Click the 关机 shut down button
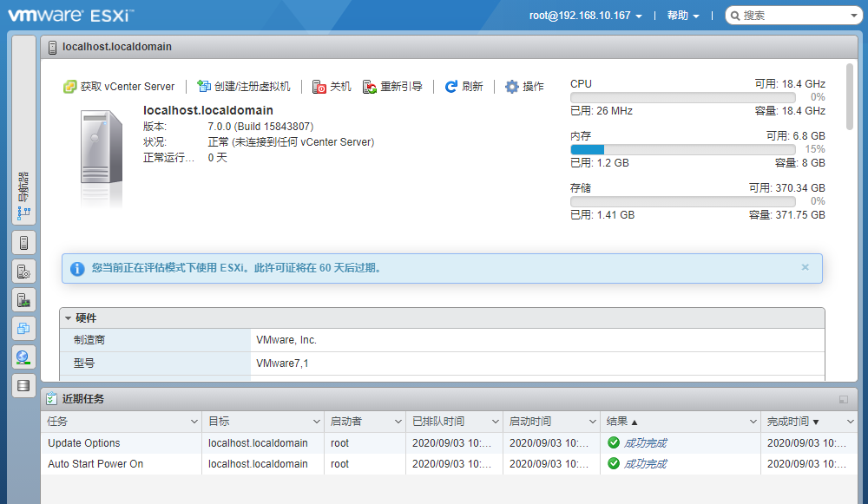Viewport: 868px width, 504px height. tap(332, 87)
